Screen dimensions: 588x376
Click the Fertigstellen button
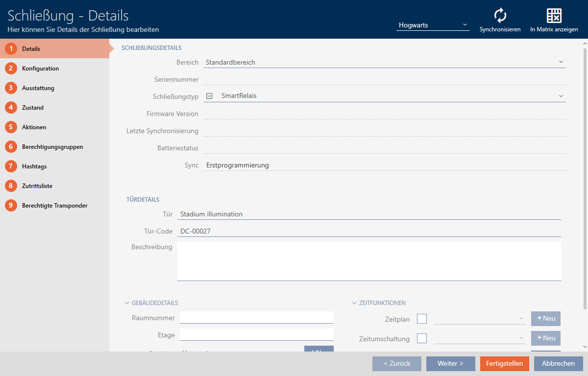click(505, 364)
